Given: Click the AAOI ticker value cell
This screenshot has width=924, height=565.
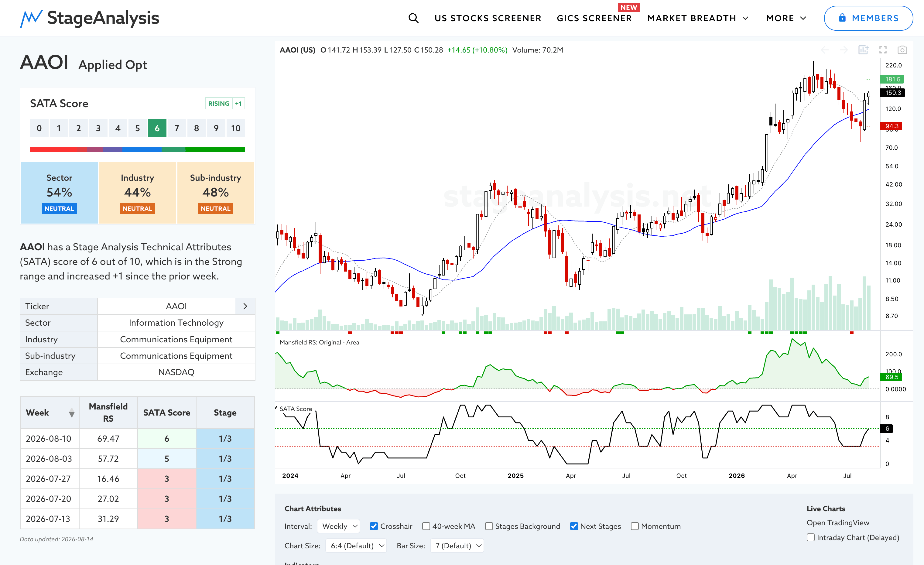Looking at the screenshot, I should pos(176,306).
